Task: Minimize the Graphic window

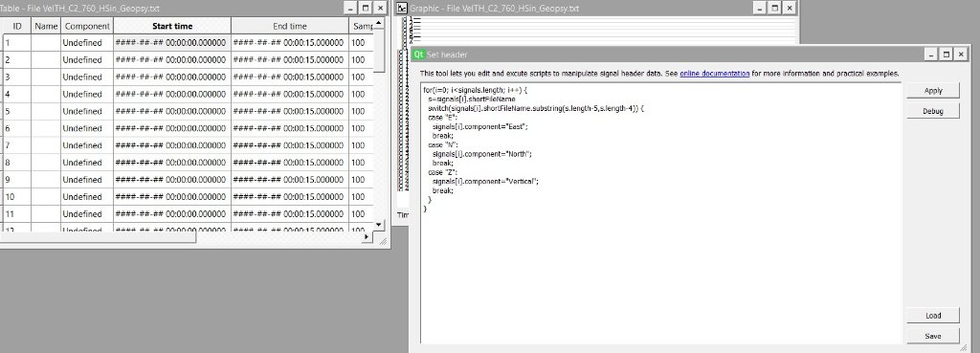Action: coord(759,8)
